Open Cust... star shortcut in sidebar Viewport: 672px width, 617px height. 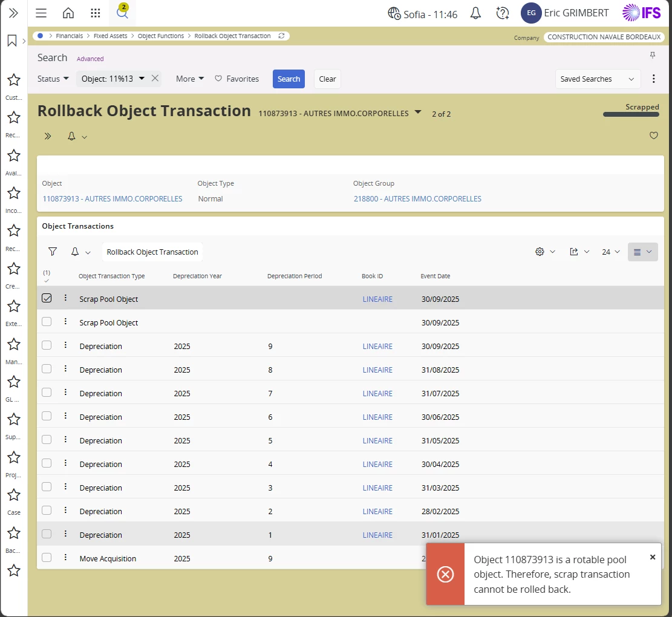(14, 80)
